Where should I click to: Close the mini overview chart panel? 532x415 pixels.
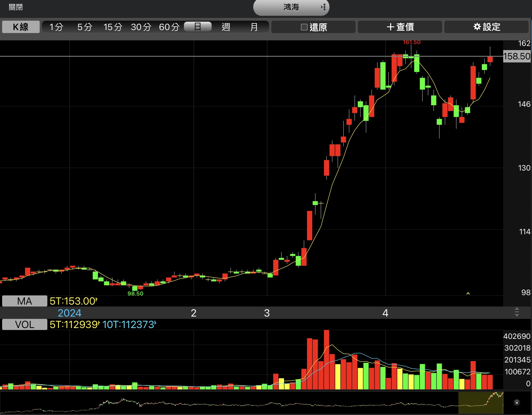click(x=517, y=403)
